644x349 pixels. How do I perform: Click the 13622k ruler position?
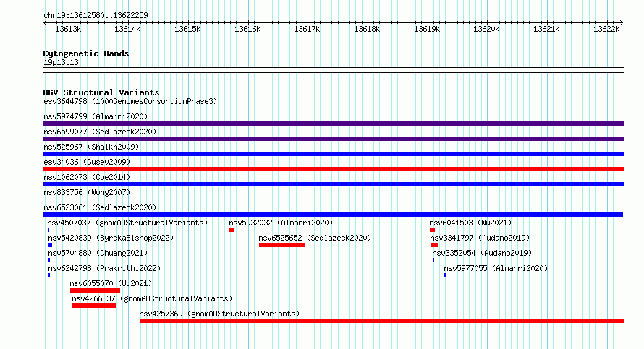tap(606, 29)
